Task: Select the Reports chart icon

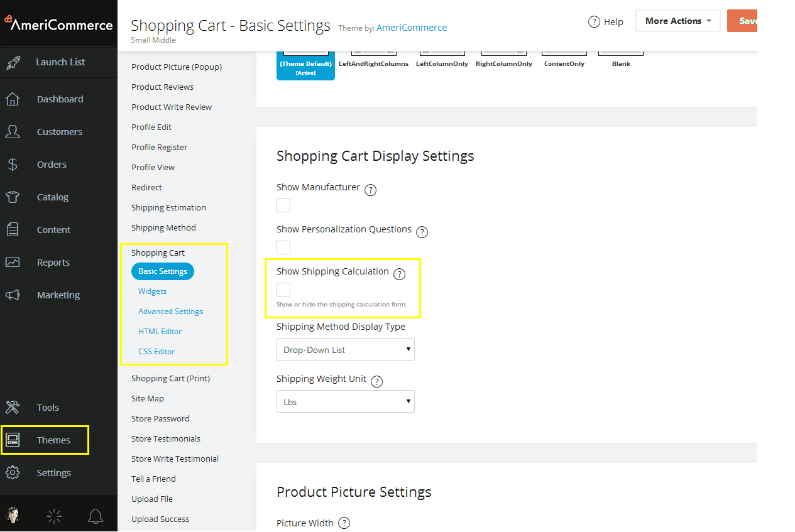Action: 14,262
